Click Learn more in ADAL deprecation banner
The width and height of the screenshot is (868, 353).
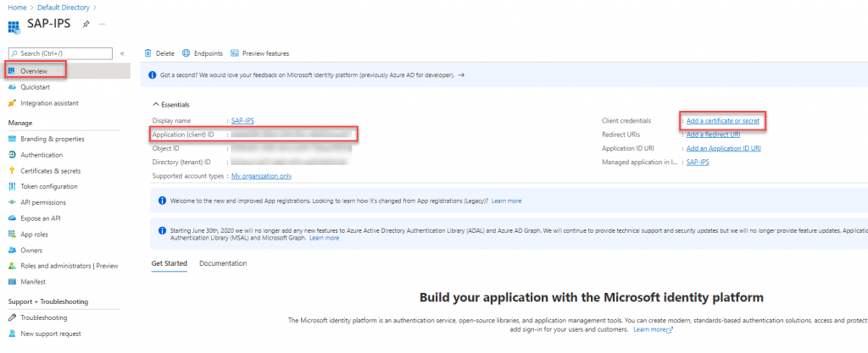point(325,238)
